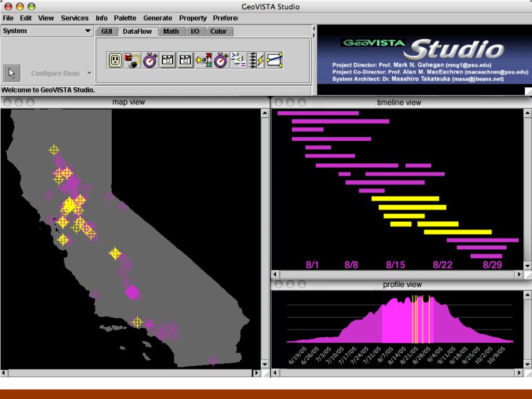This screenshot has height=399, width=532.
Task: Click map view scroll down arrow
Action: pos(265,364)
